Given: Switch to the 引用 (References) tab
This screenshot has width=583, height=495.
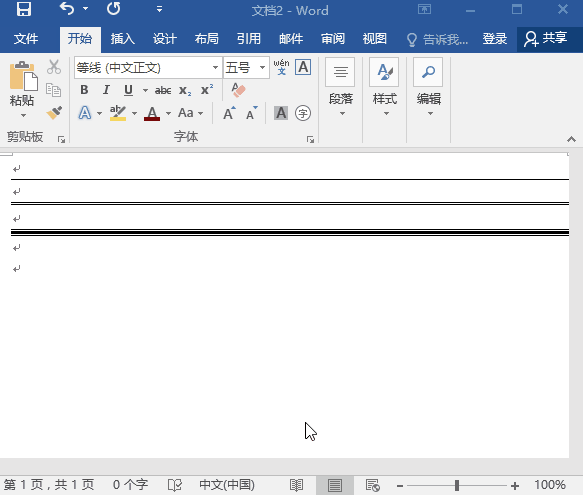Looking at the screenshot, I should click(248, 38).
